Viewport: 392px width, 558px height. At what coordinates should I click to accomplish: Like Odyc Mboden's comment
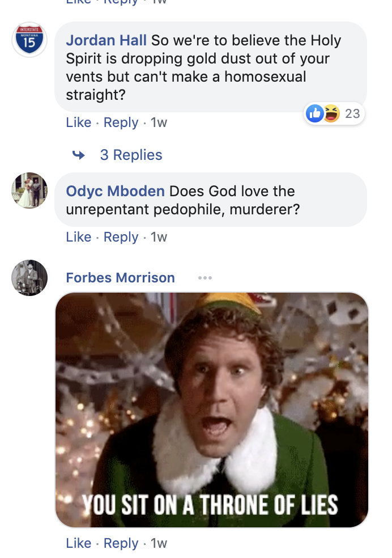79,237
